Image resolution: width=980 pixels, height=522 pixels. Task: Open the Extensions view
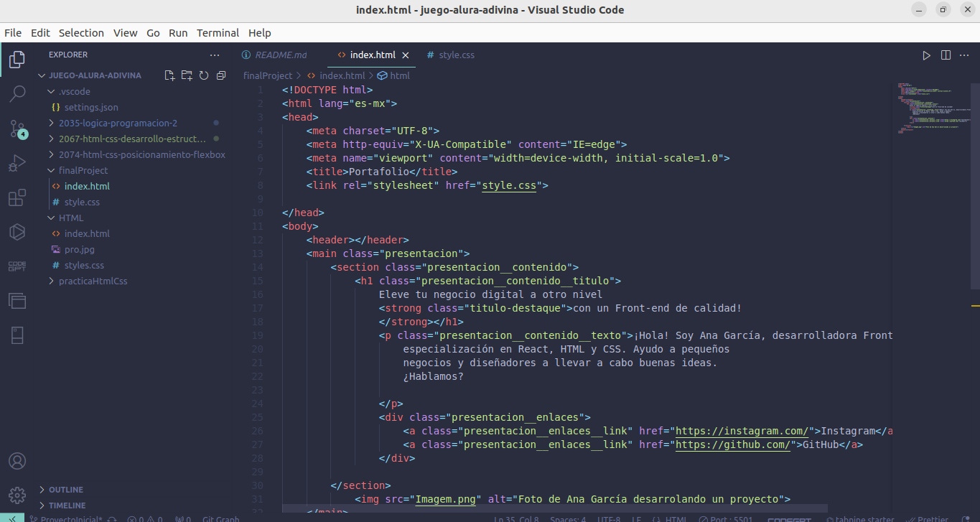pos(17,198)
